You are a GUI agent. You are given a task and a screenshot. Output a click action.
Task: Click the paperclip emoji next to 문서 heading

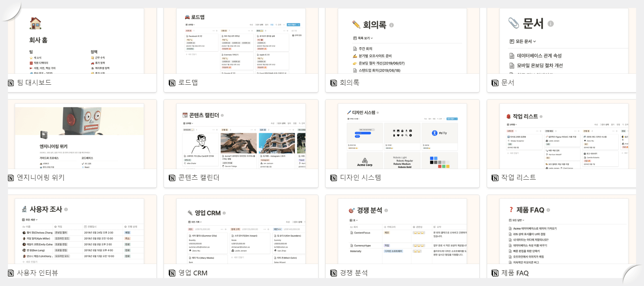pos(514,23)
